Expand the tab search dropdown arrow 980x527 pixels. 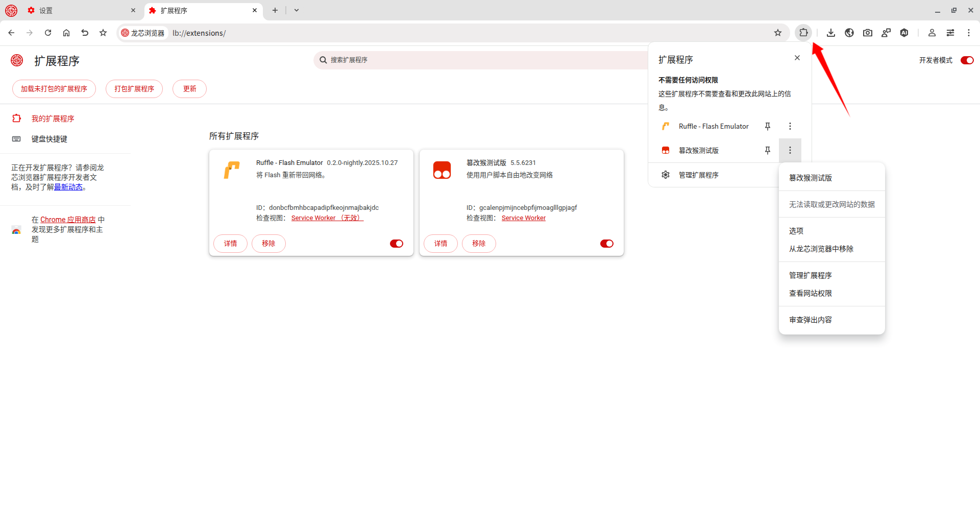(297, 10)
